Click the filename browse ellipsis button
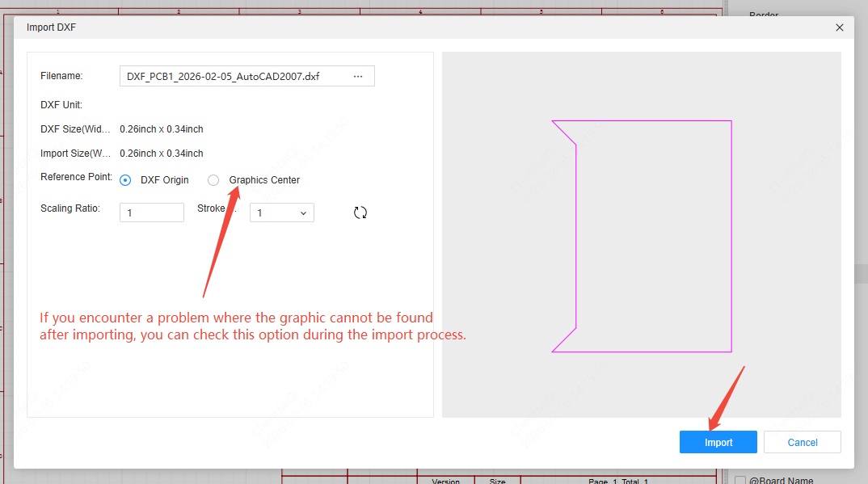This screenshot has width=868, height=484. pos(358,77)
